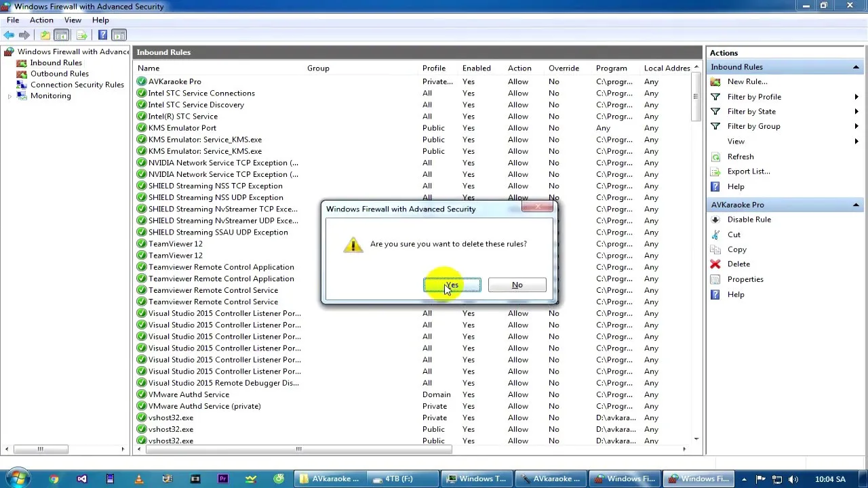Click the New Rule icon in Actions
Viewport: 868px width, 488px height.
coord(715,82)
